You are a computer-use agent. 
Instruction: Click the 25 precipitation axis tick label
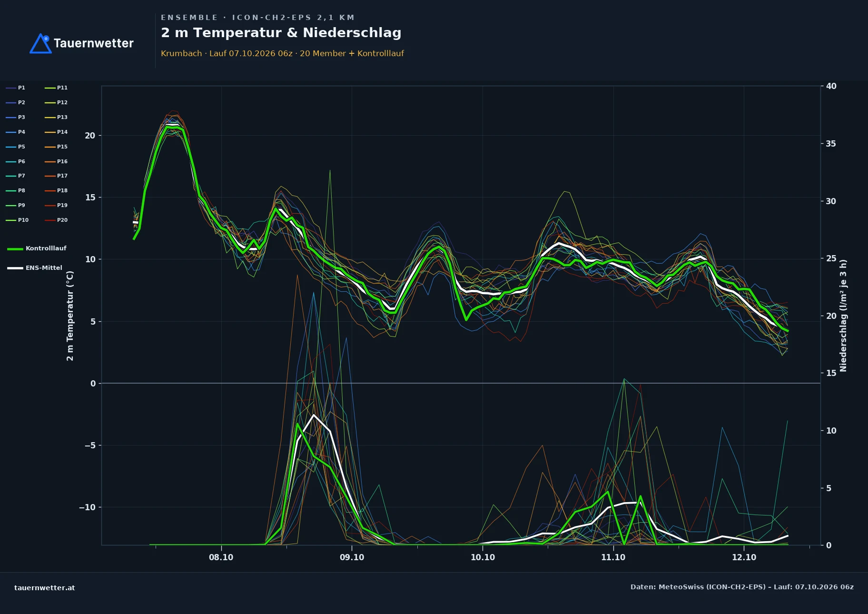(x=831, y=258)
